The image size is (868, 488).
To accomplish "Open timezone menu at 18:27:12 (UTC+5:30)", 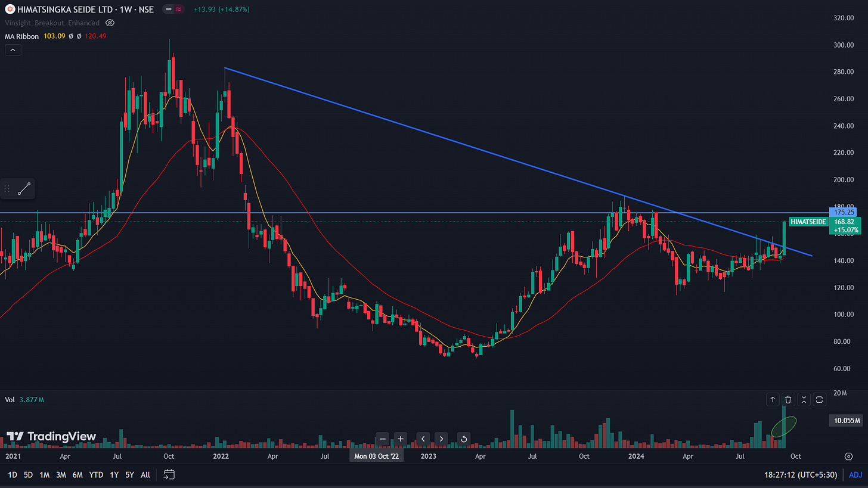I will 799,475.
